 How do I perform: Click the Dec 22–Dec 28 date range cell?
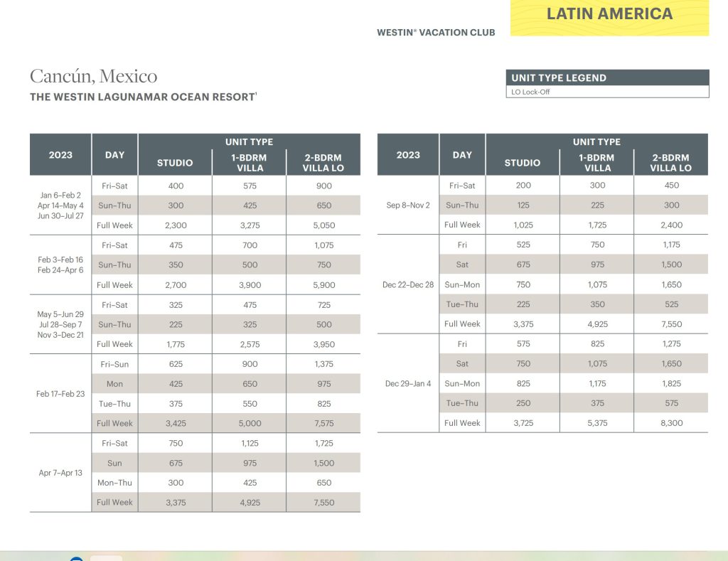[x=408, y=284]
